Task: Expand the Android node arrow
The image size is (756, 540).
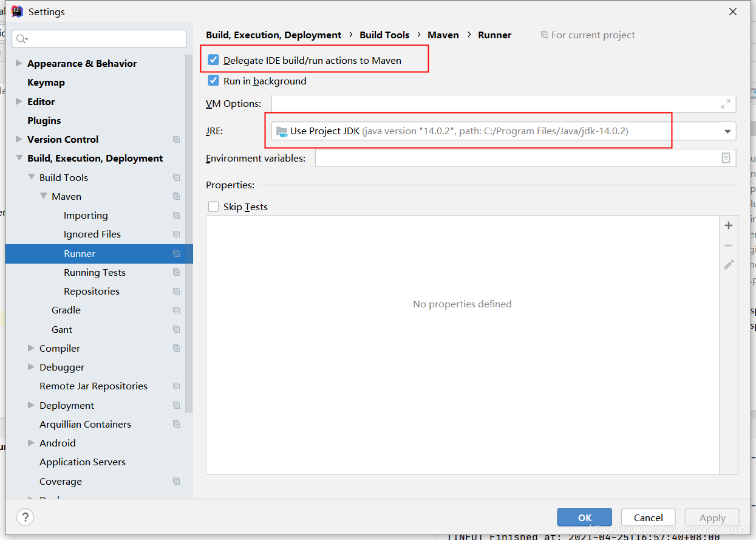Action: click(x=31, y=443)
